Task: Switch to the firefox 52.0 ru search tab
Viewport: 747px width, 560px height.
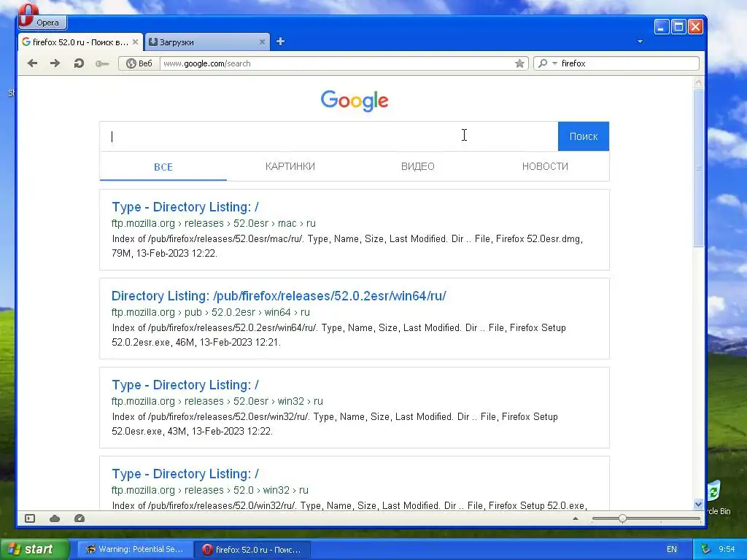Action: [80, 42]
